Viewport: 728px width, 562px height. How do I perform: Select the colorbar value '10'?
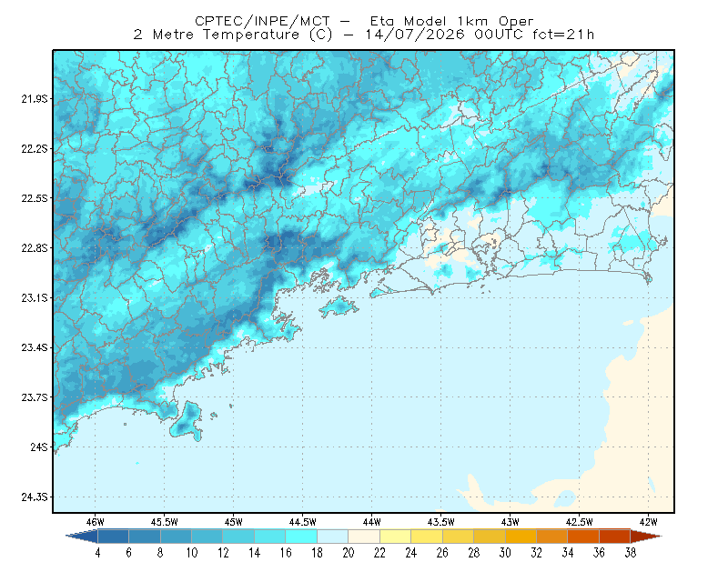click(192, 553)
